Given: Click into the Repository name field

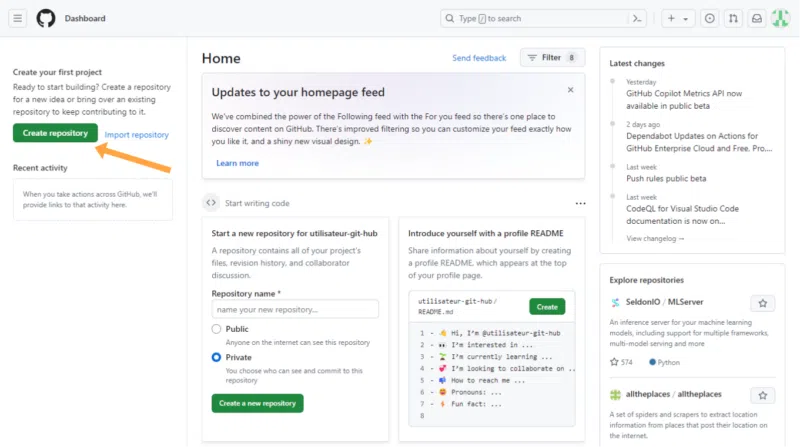Looking at the screenshot, I should point(295,310).
